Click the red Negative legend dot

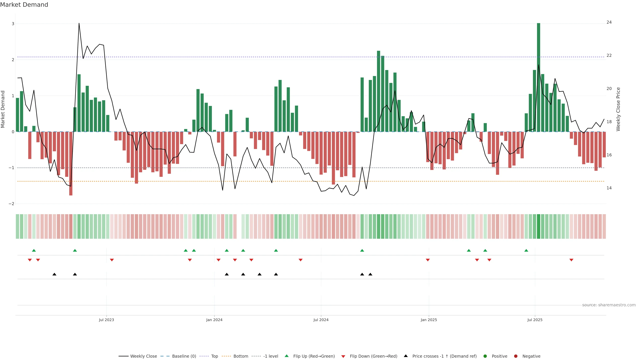[x=516, y=356]
